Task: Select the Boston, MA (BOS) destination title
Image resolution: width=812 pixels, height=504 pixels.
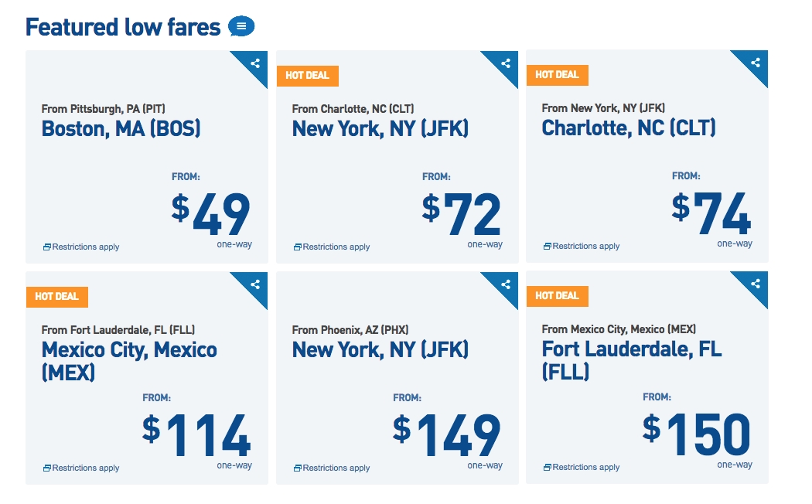Action: coord(121,129)
